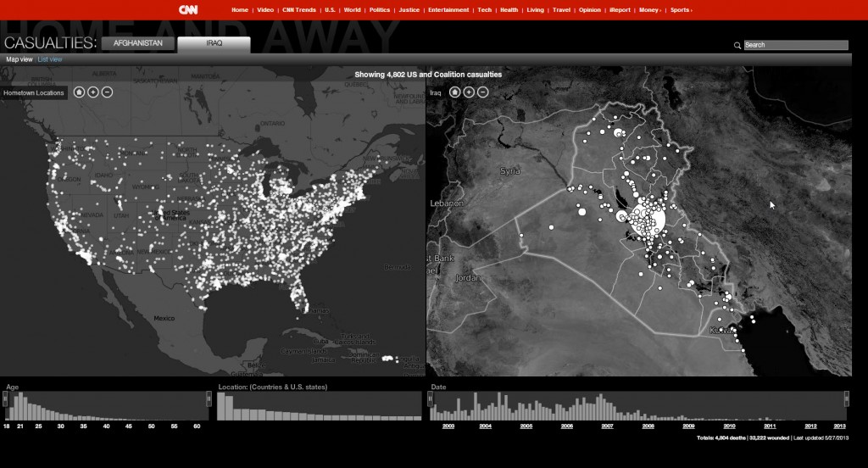Screen dimensions: 868x468
Task: Select Map view
Action: click(x=19, y=59)
